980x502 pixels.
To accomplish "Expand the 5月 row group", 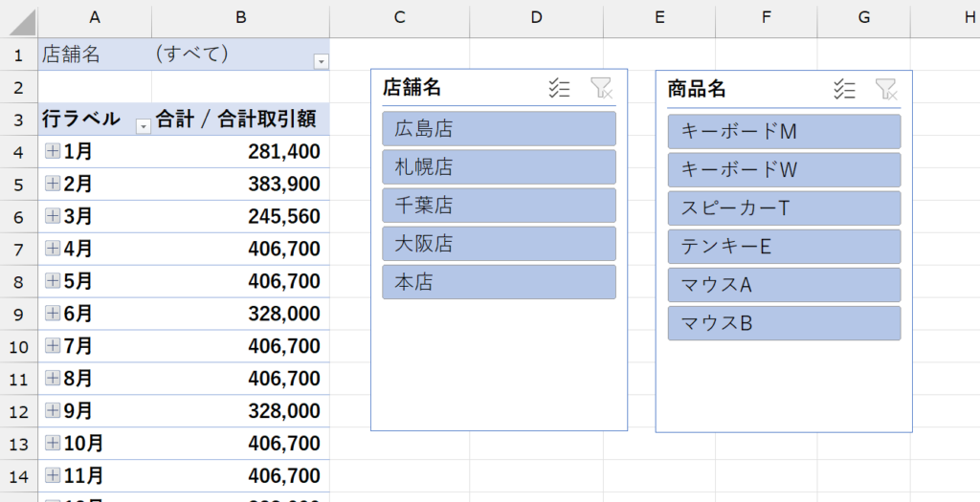I will click(x=53, y=281).
